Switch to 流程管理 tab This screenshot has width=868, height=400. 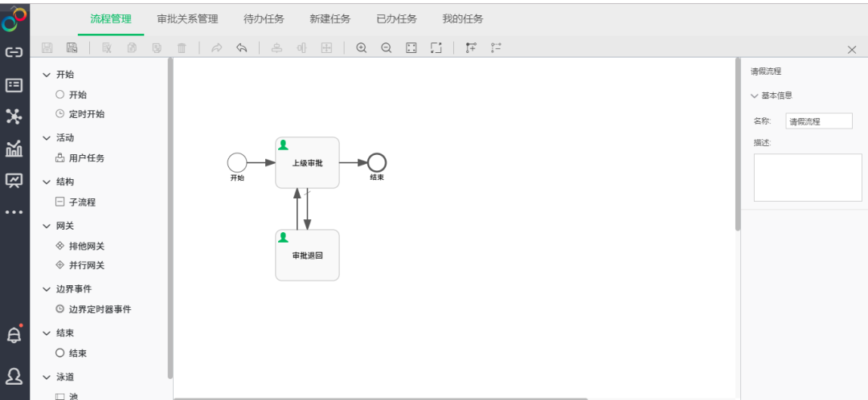coord(111,18)
